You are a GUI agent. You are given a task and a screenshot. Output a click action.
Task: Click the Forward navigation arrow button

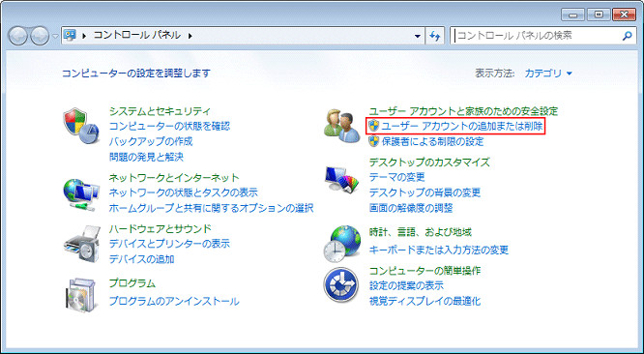pos(40,36)
